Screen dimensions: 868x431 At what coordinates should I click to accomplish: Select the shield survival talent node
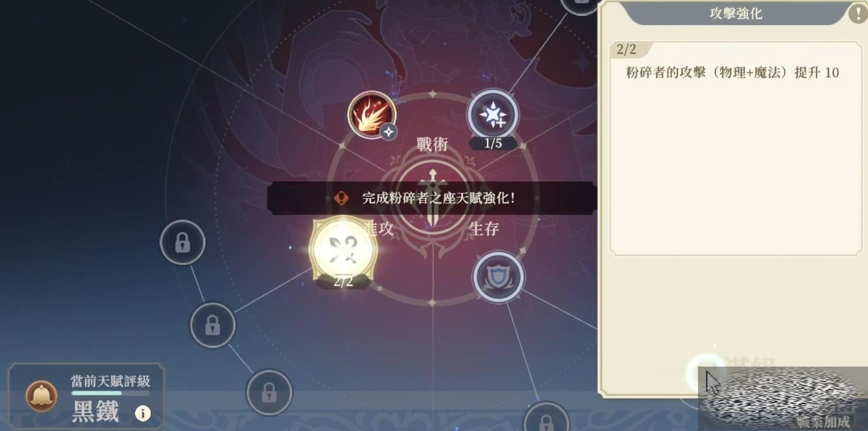498,276
